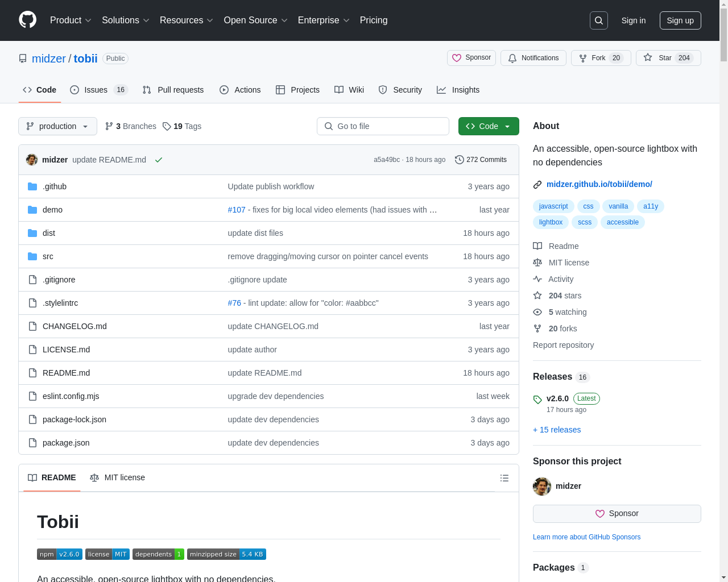Open the Resources dropdown
This screenshot has width=728, height=582.
coord(187,20)
